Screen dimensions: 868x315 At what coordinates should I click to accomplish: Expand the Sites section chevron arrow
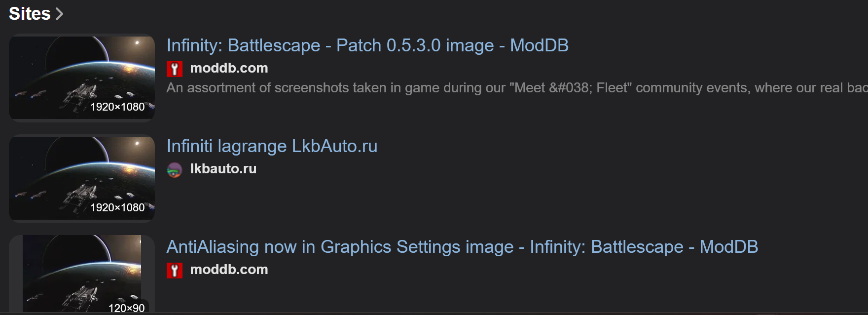coord(59,14)
